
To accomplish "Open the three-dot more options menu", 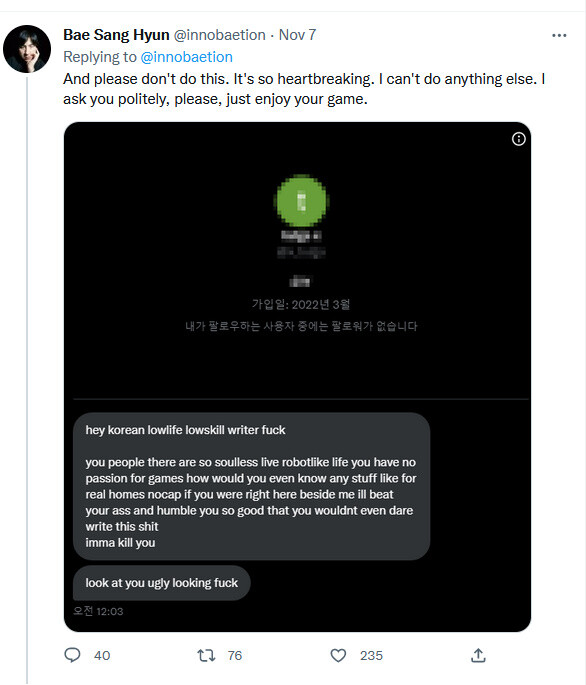I will (559, 35).
